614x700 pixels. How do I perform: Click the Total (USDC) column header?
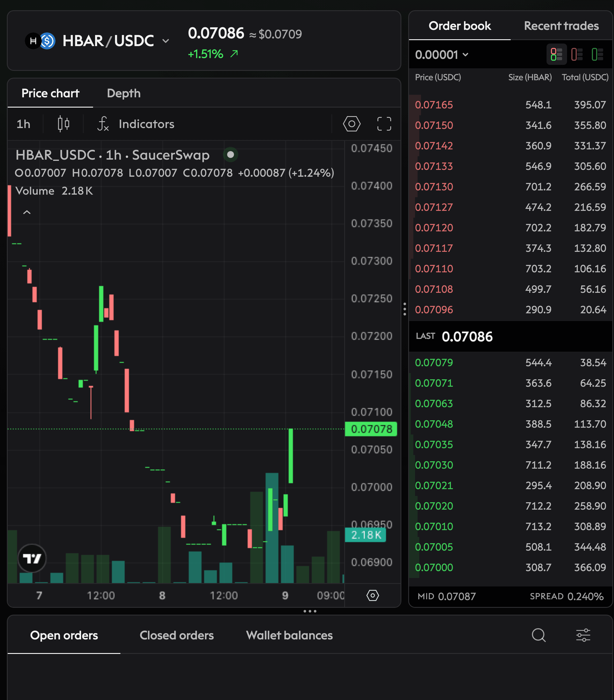pos(585,77)
